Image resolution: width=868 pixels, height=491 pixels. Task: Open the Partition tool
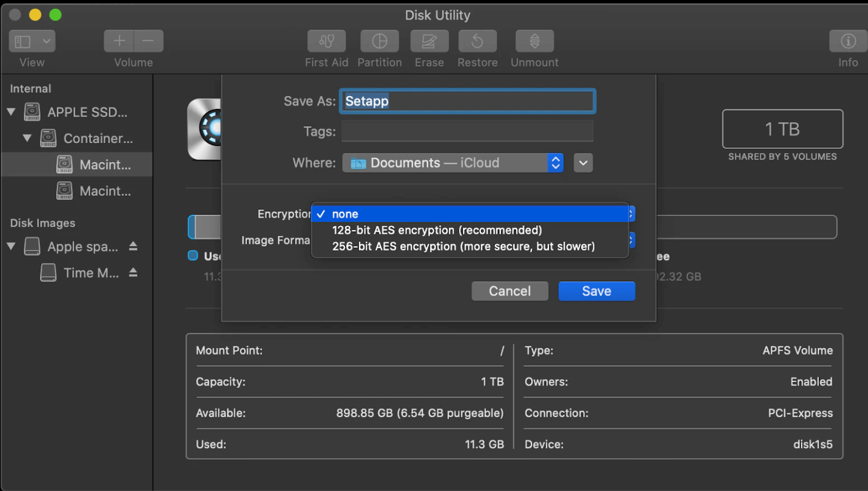point(380,41)
